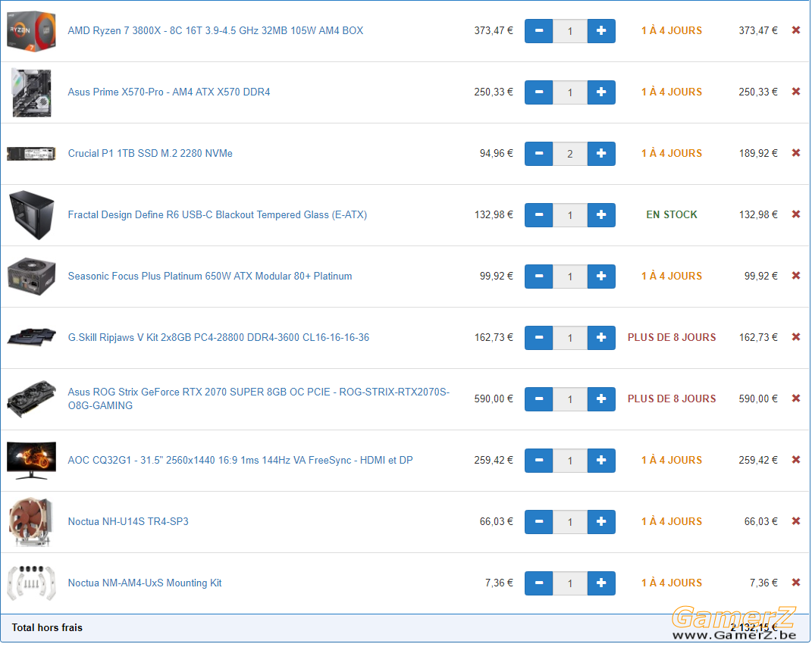Decrease quantity of Asus ROG Strix RTX 2070 SUPER
The height and width of the screenshot is (647, 812).
coord(538,399)
